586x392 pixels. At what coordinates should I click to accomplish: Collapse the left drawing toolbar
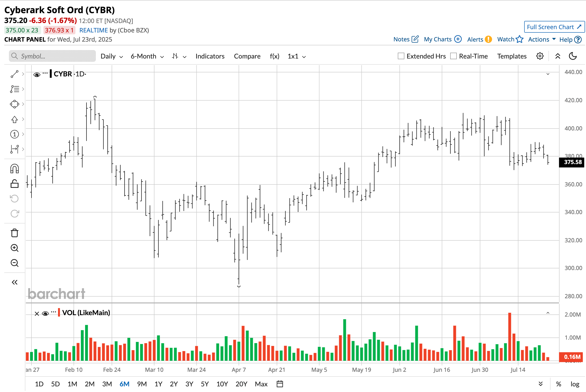click(x=15, y=282)
